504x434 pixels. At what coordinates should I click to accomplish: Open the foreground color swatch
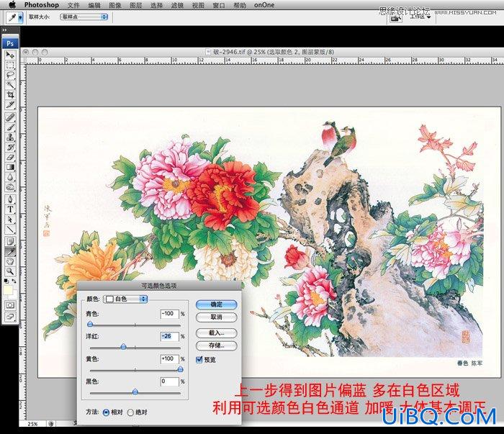point(7,291)
